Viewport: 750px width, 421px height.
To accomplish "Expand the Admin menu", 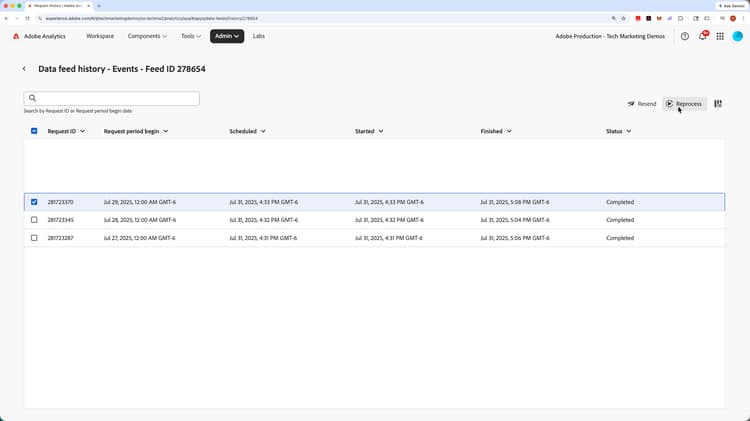I will [x=227, y=36].
